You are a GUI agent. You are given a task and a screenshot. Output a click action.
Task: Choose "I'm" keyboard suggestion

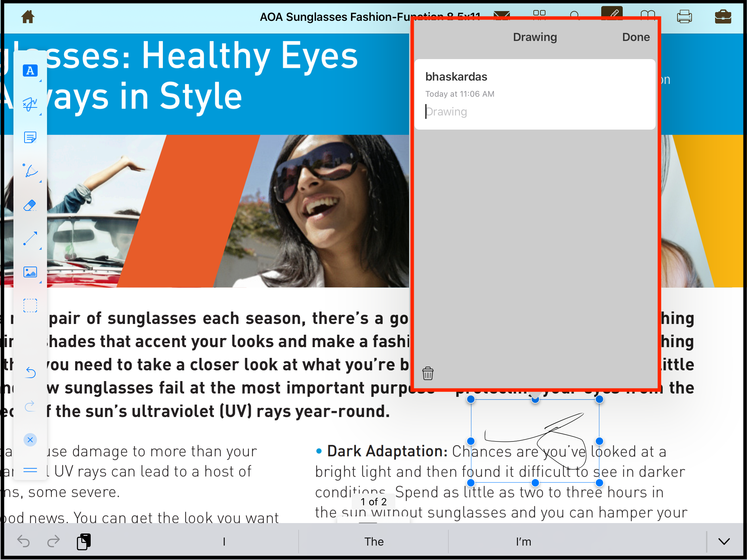pos(523,542)
